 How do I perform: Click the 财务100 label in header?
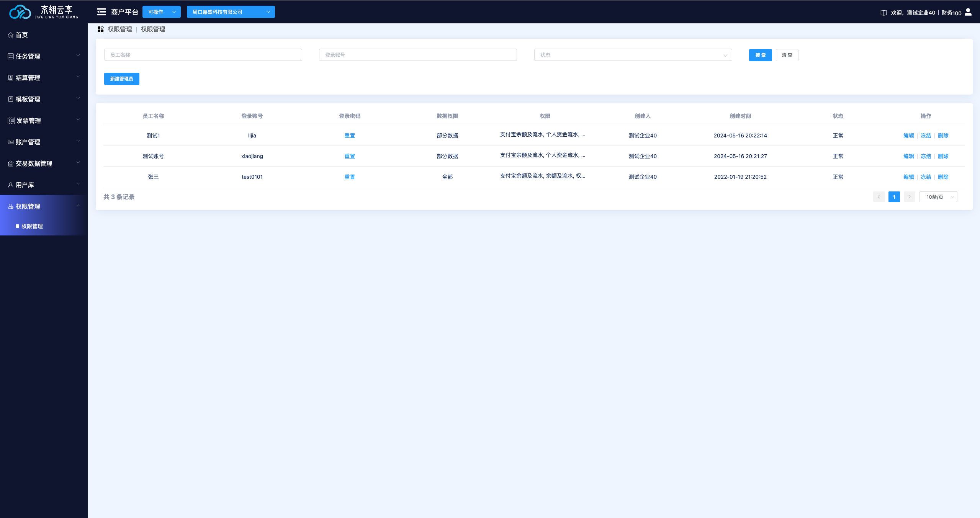tap(951, 13)
